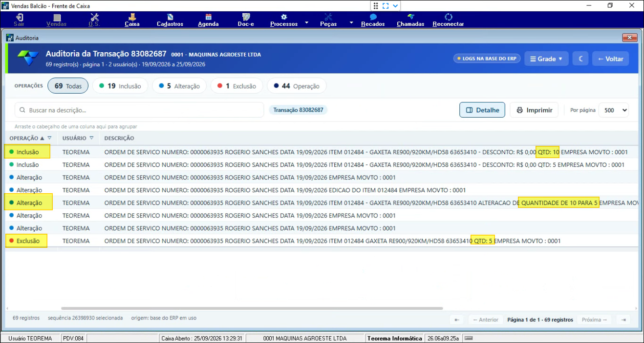This screenshot has width=644, height=343.
Task: Open the Grade view dropdown
Action: [x=546, y=59]
